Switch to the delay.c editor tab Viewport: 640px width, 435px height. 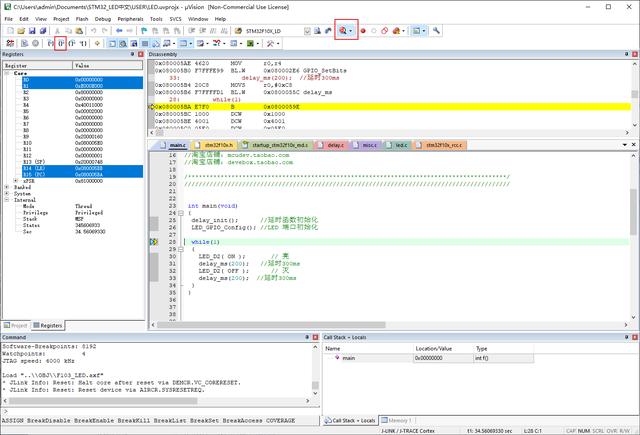[x=333, y=145]
